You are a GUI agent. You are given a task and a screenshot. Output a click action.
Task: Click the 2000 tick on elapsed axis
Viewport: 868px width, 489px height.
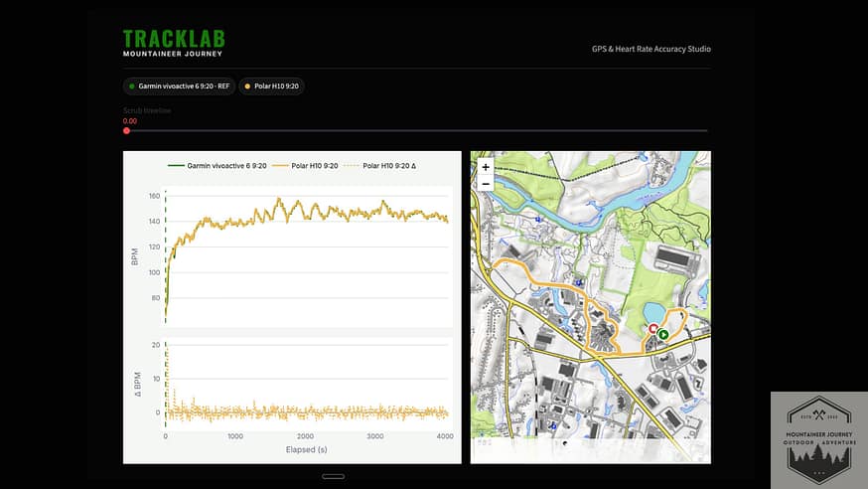pos(305,436)
